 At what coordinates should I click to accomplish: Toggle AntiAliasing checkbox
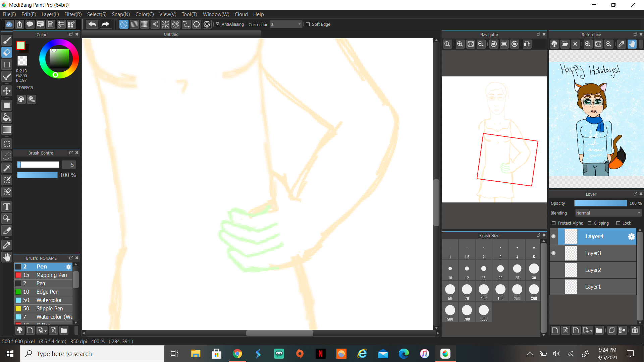218,24
